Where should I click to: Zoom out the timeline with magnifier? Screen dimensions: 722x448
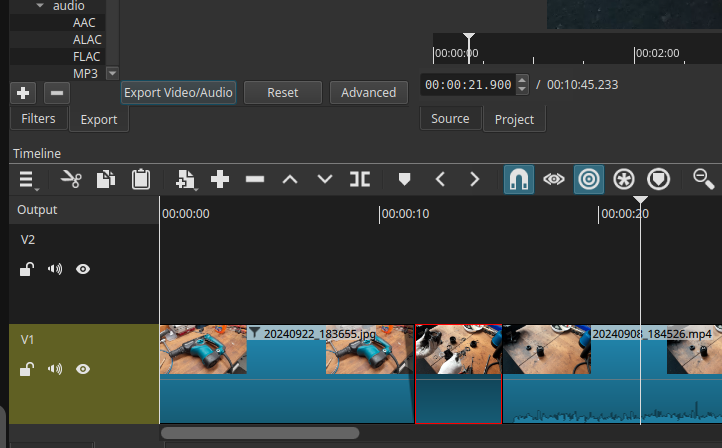tap(704, 179)
